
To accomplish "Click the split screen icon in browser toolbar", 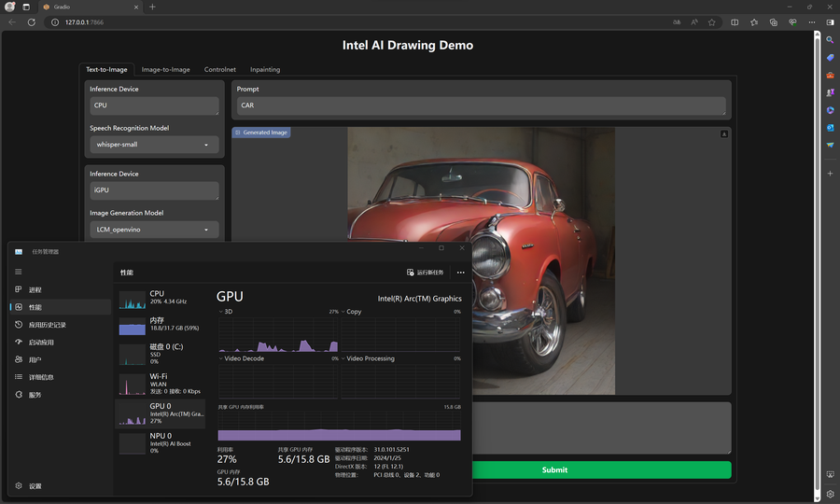I will [735, 21].
